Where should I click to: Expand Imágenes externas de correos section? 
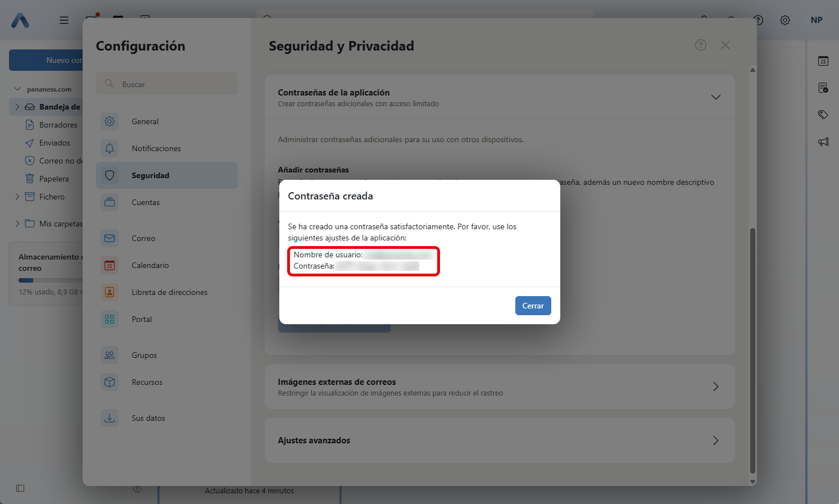pyautogui.click(x=715, y=387)
